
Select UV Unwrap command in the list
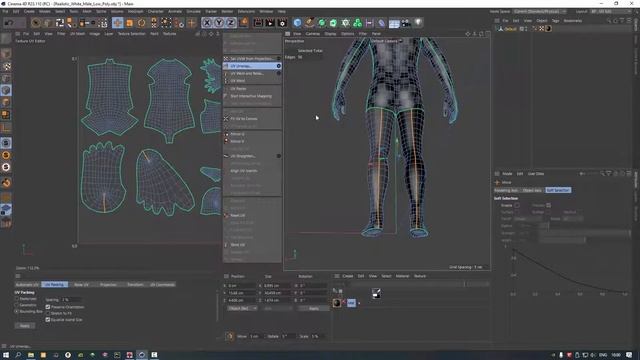tap(252, 66)
